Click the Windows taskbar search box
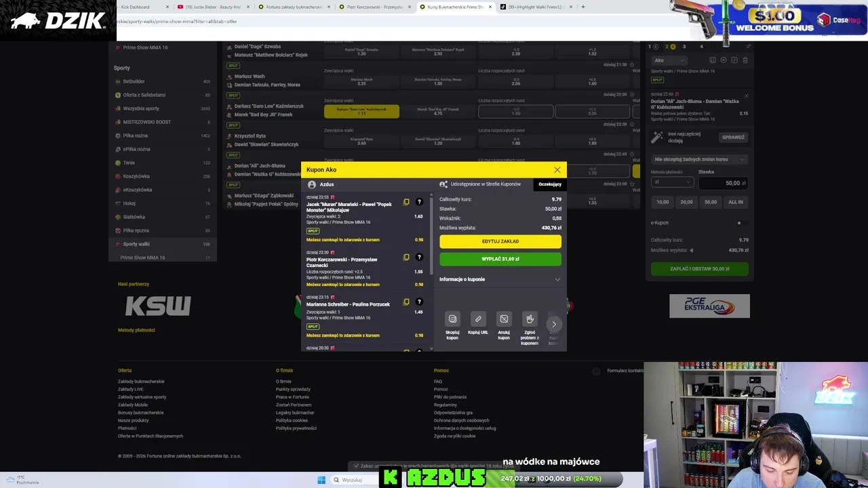 point(355,480)
